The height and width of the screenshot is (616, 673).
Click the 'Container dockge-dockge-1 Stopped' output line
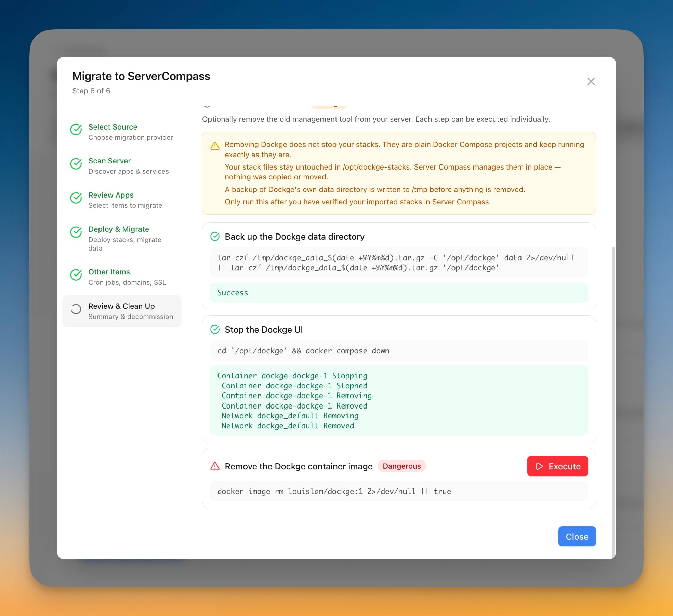pyautogui.click(x=294, y=386)
